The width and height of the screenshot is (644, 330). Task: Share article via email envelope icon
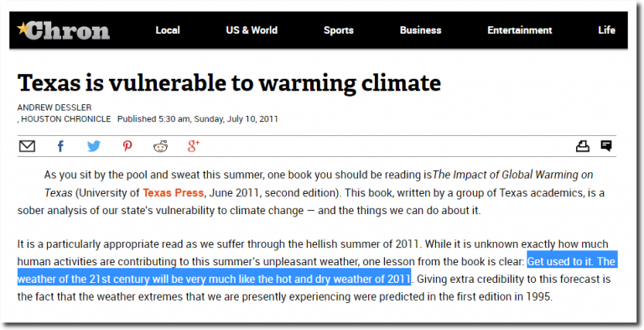pos(27,146)
